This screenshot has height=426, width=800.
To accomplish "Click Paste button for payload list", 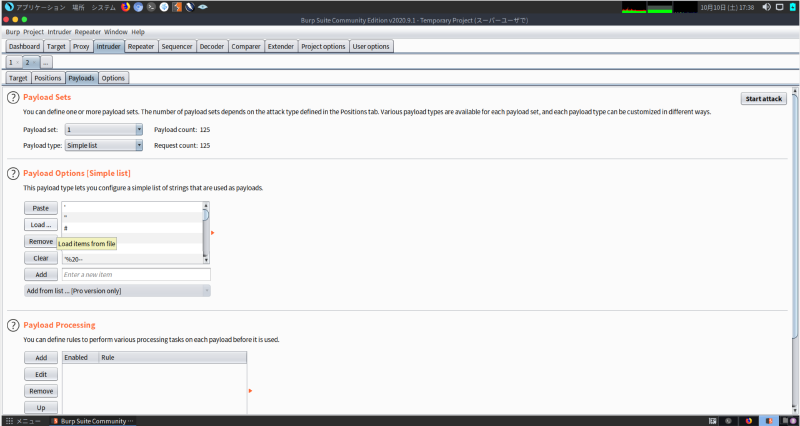I will tap(41, 208).
